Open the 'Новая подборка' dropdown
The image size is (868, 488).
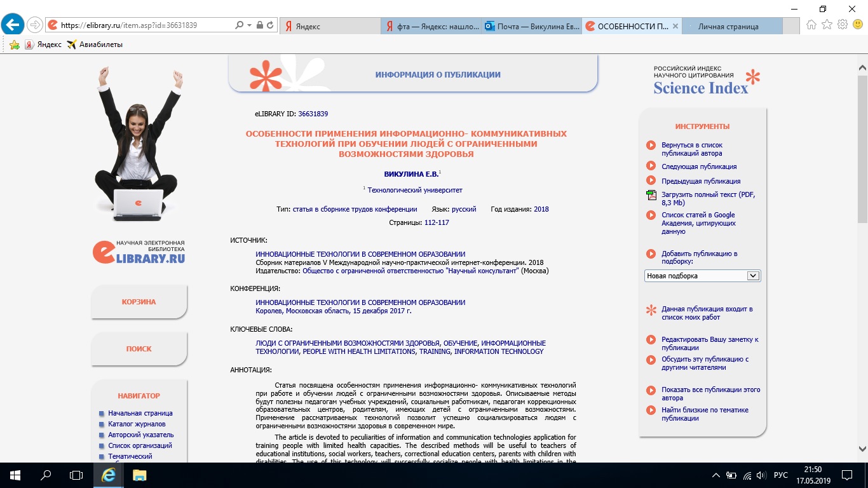coord(702,276)
